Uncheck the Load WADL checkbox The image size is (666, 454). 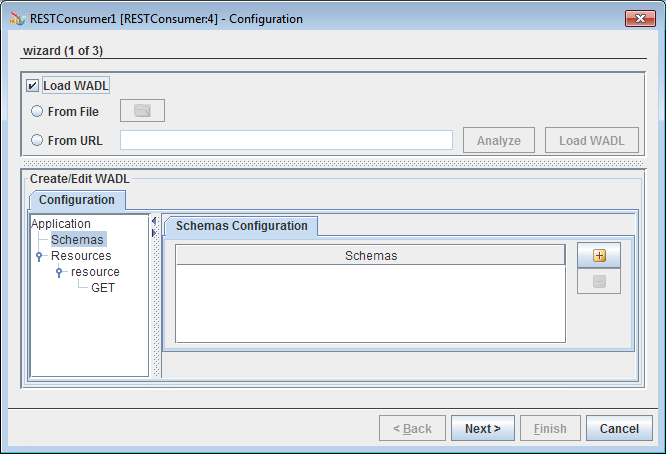pyautogui.click(x=32, y=85)
